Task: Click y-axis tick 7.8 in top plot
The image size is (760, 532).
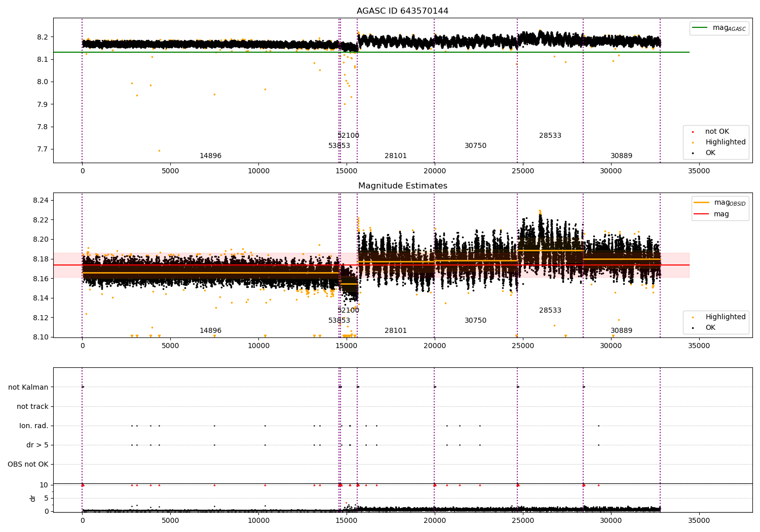Action: point(43,127)
